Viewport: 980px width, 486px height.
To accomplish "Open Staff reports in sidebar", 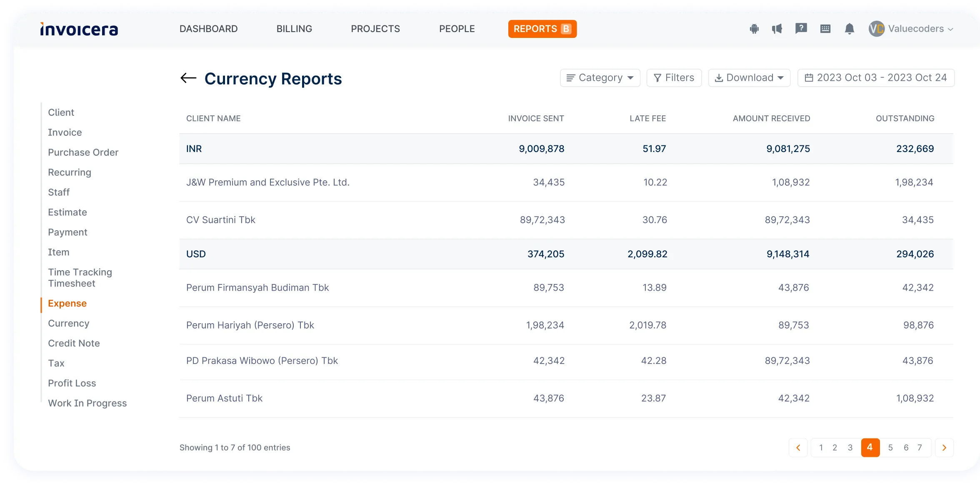I will (59, 192).
